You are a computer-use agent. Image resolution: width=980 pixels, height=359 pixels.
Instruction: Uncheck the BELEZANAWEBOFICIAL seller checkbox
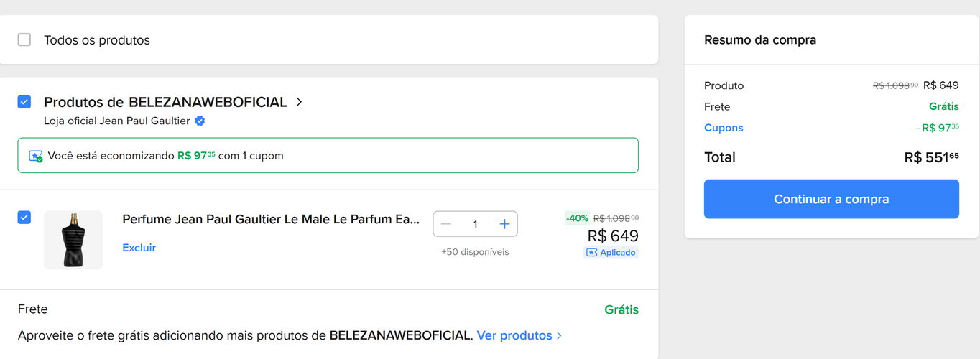click(x=24, y=102)
